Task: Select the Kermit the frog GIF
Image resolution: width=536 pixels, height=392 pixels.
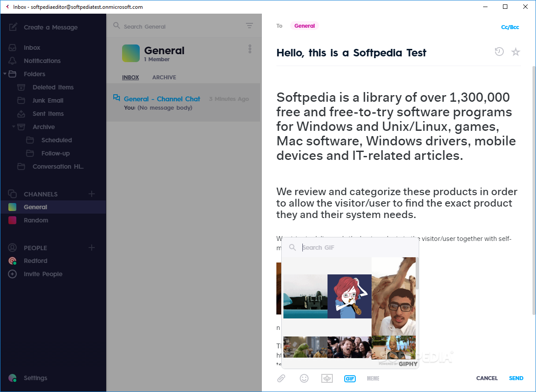Action: pos(305,348)
